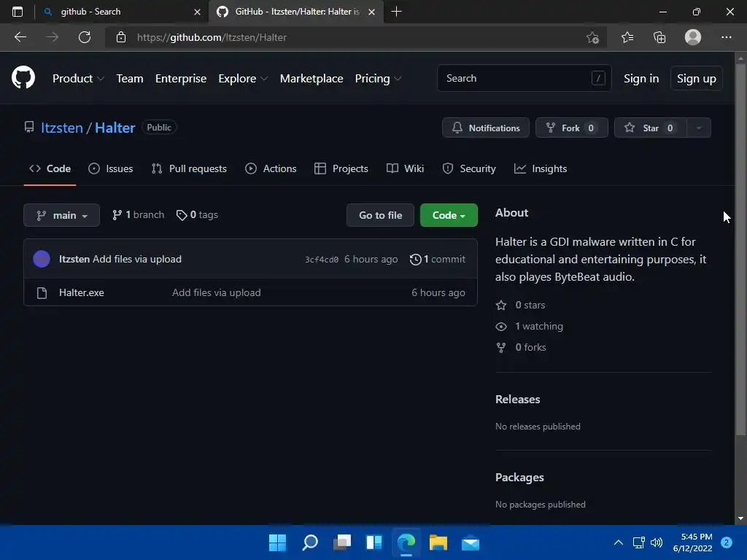Screen dimensions: 747x560
Task: Open the Halter.exe file
Action: tap(82, 293)
